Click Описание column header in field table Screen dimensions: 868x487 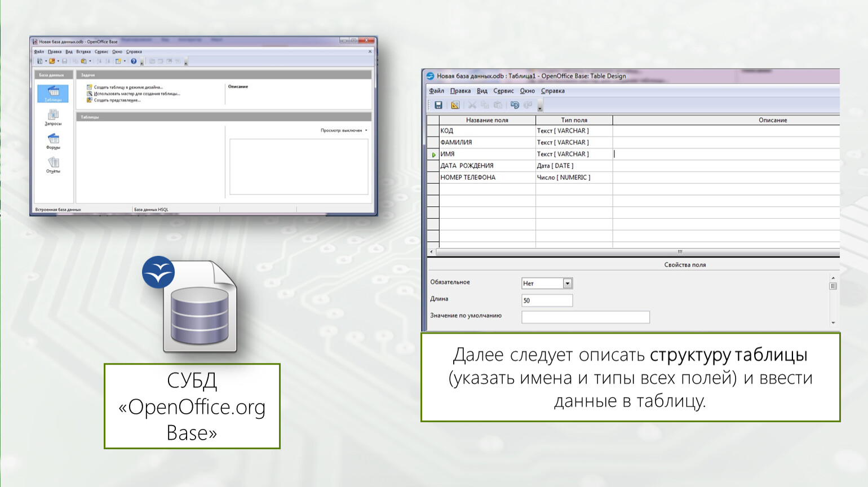point(726,120)
